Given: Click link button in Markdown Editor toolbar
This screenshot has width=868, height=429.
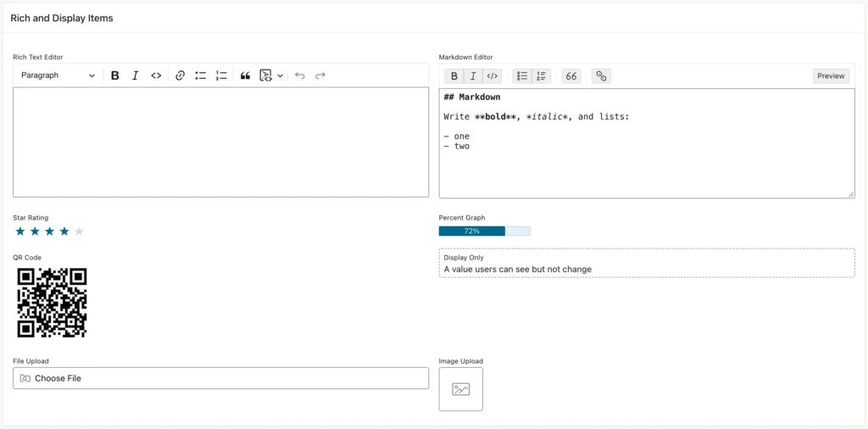Looking at the screenshot, I should (601, 76).
